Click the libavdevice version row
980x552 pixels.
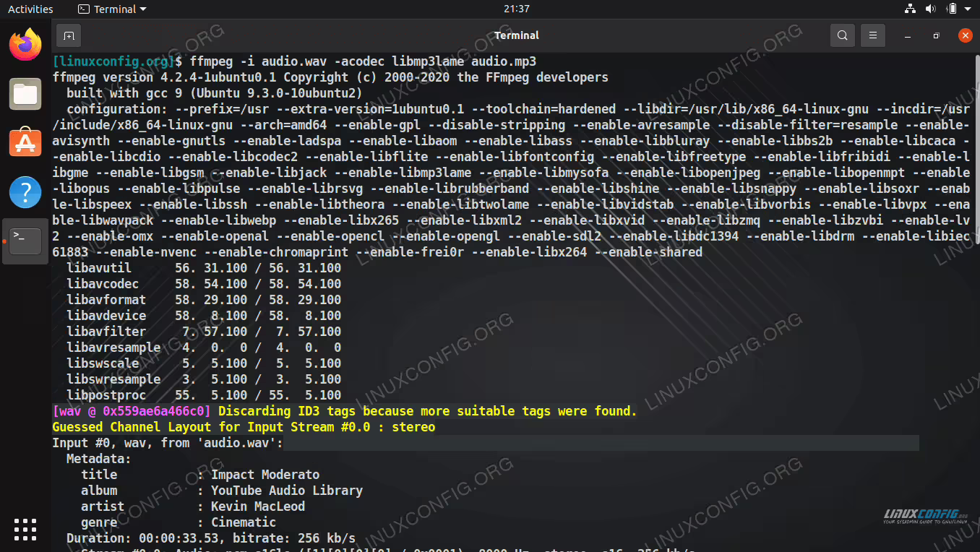click(x=204, y=316)
